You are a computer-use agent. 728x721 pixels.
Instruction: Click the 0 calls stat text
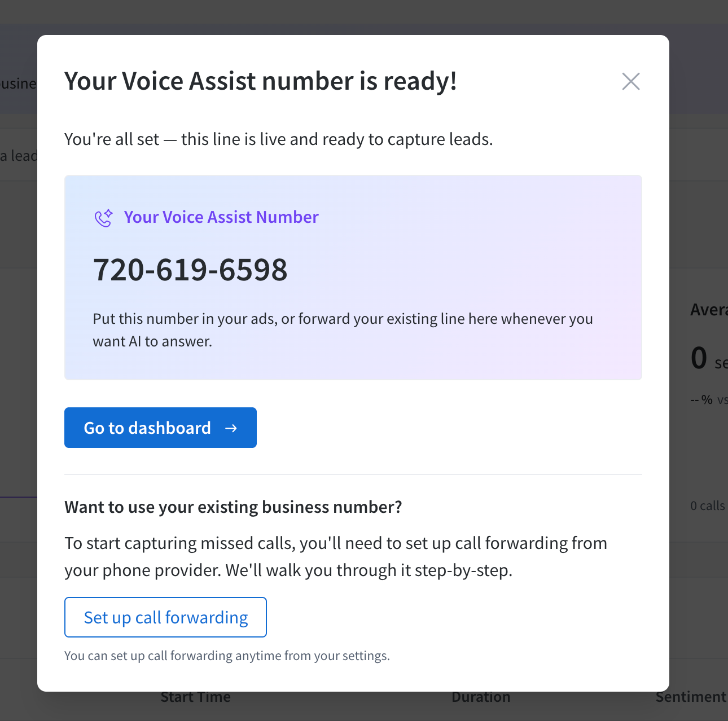[708, 505]
